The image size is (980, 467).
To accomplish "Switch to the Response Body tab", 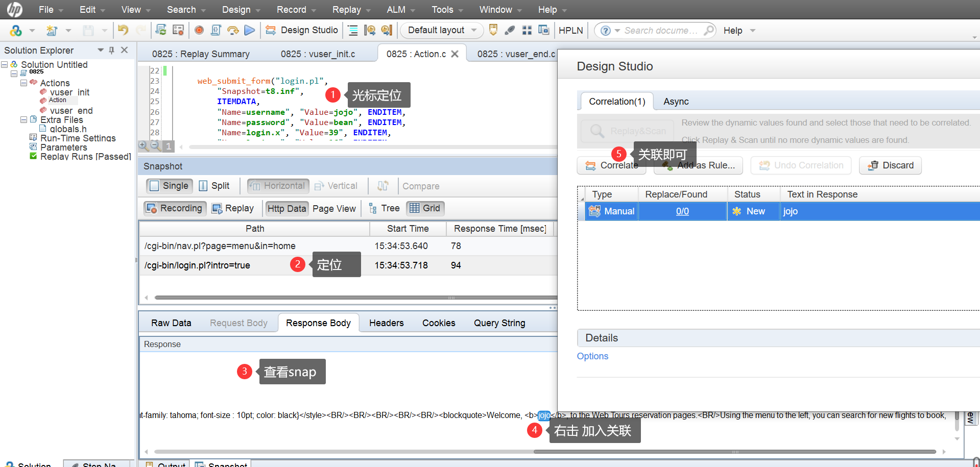I will [318, 323].
